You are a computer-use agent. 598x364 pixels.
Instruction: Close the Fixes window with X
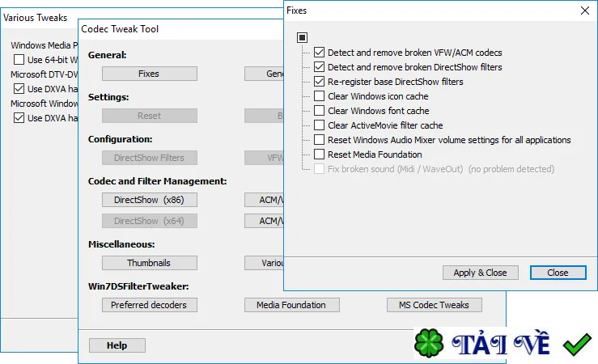coord(585,11)
